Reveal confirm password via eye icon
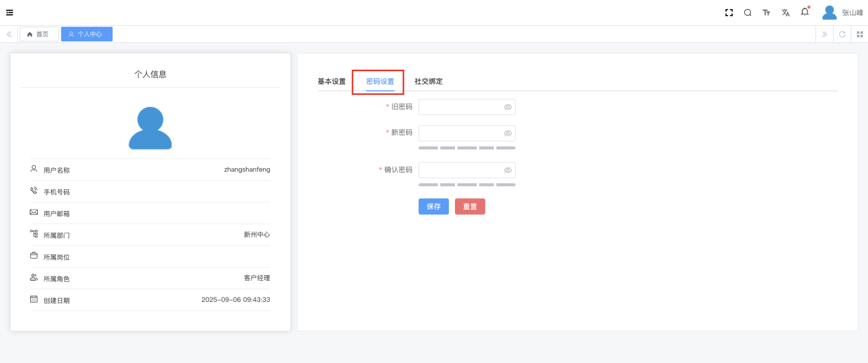The height and width of the screenshot is (363, 868). pos(507,170)
